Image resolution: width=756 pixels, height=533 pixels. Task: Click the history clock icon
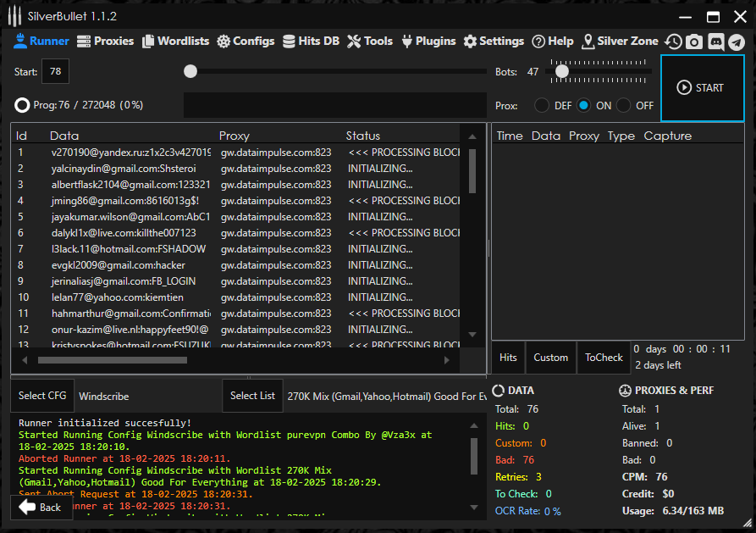[673, 42]
